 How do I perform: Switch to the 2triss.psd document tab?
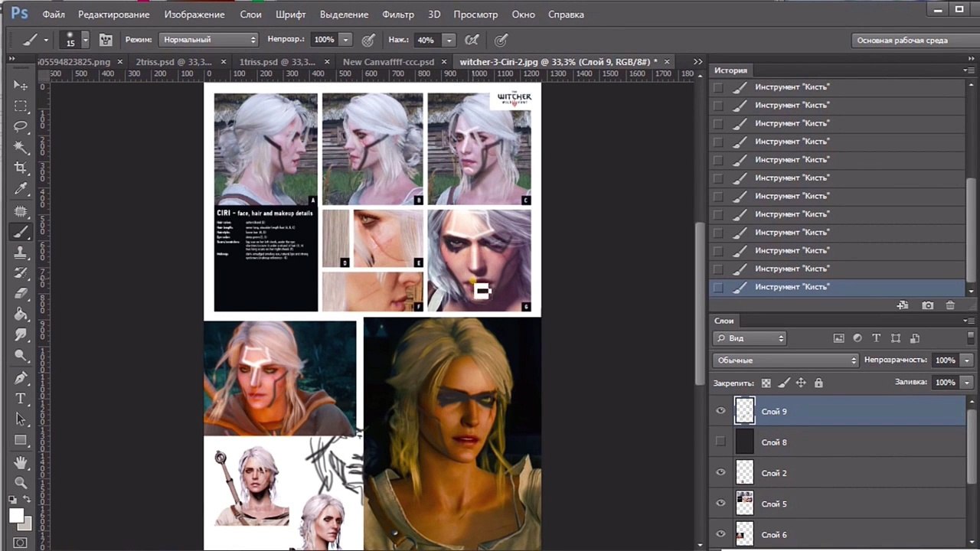(174, 61)
